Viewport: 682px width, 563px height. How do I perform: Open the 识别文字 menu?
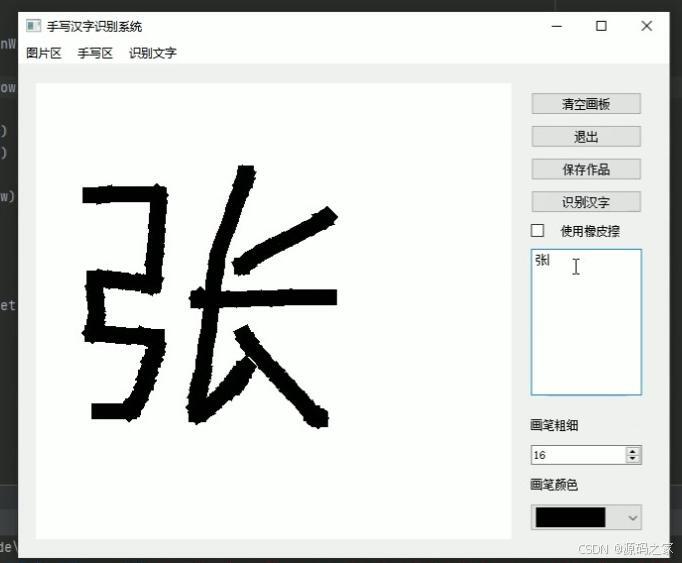pyautogui.click(x=153, y=53)
